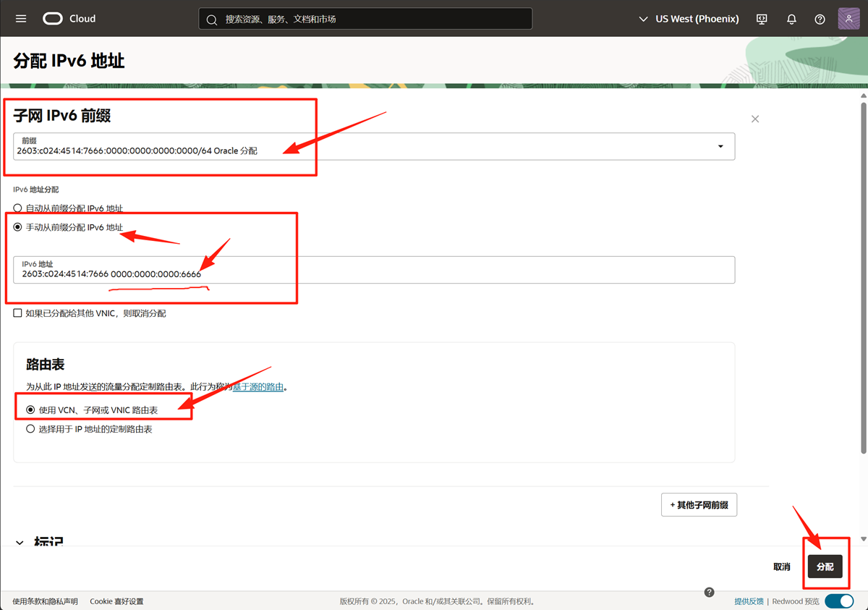Click the 基于源的路由 link
Screen dimensions: 868x610
(x=258, y=387)
